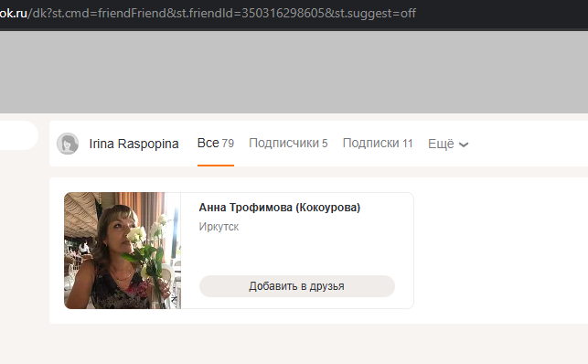Open the Irina Raspopina profile name link
Viewport: 588px width, 364px height.
pos(134,144)
